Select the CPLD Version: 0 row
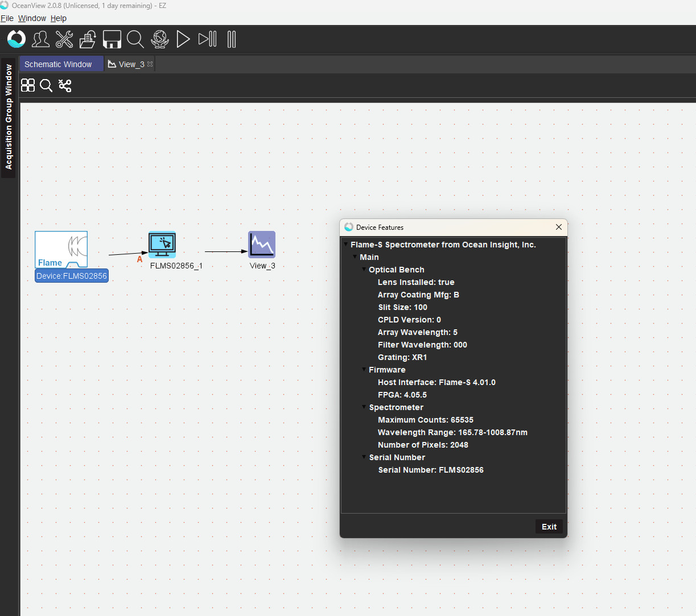696x616 pixels. tap(409, 320)
